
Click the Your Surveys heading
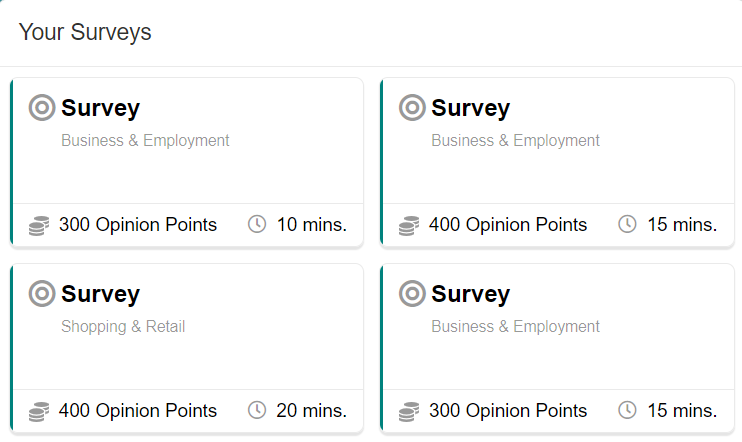tap(85, 32)
